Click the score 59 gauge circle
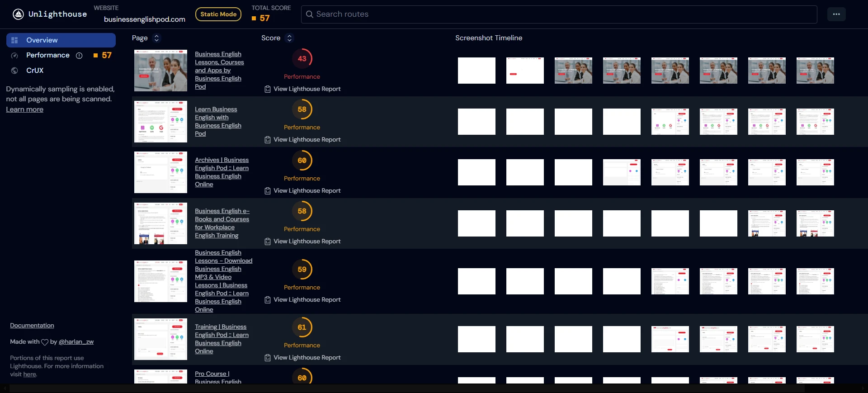The image size is (868, 393). pos(302,270)
